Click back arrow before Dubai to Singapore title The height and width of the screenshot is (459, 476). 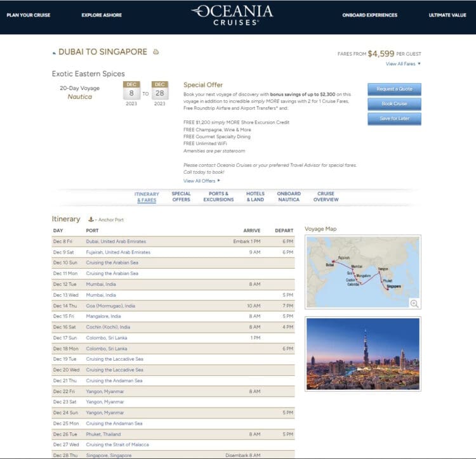pyautogui.click(x=54, y=53)
